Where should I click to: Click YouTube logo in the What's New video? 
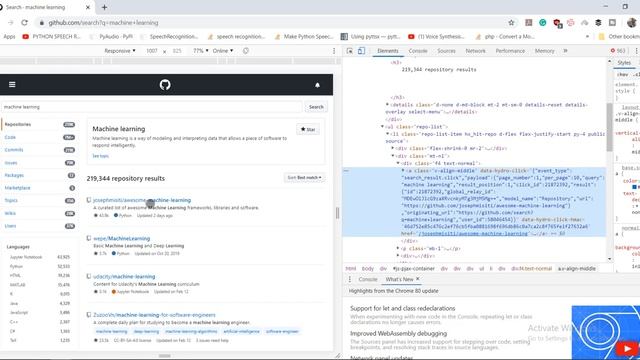(628, 348)
